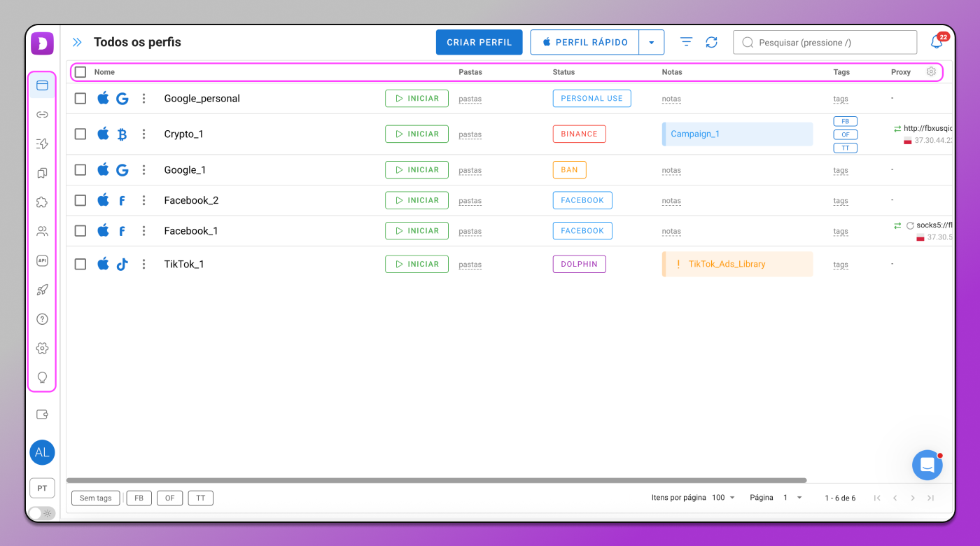The height and width of the screenshot is (546, 980).
Task: Open the Settings gear icon in sidebar
Action: pos(42,348)
